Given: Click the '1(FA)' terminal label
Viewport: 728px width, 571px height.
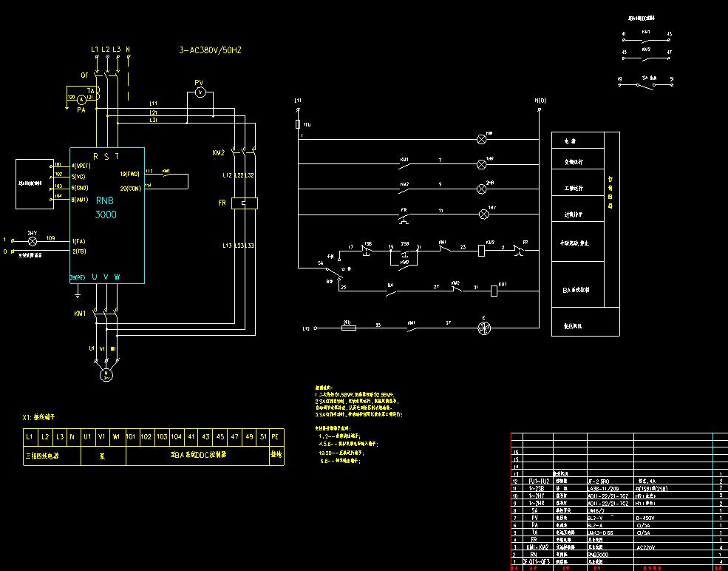Looking at the screenshot, I should point(78,242).
